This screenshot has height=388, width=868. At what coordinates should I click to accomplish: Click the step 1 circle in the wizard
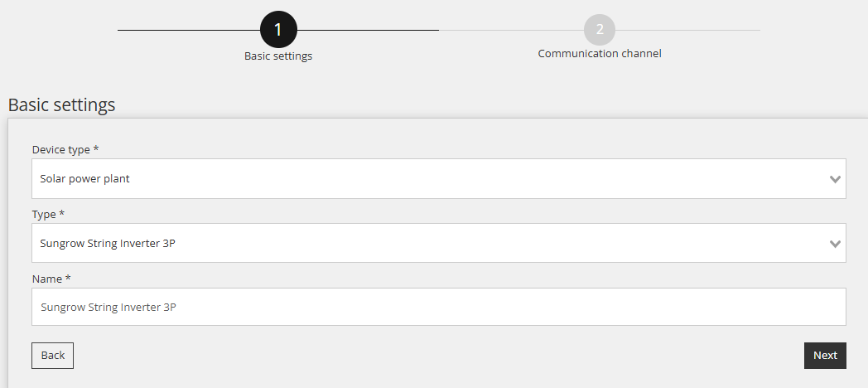(278, 29)
